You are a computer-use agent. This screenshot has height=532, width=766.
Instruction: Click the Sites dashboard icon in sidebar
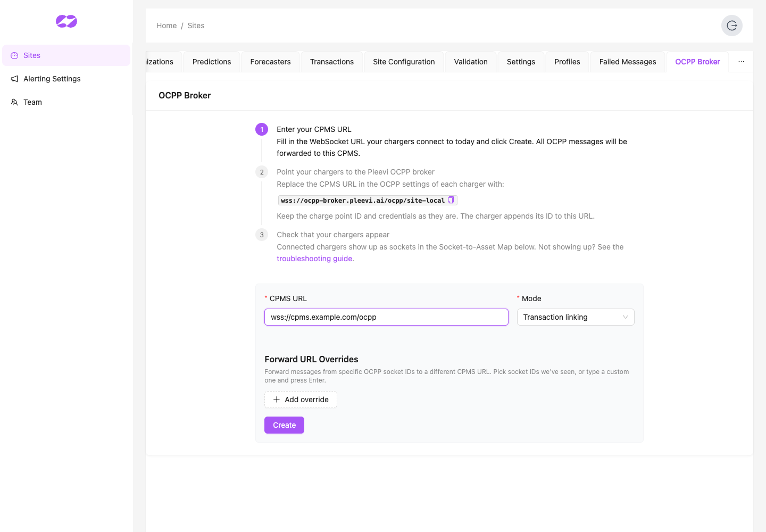(x=14, y=55)
